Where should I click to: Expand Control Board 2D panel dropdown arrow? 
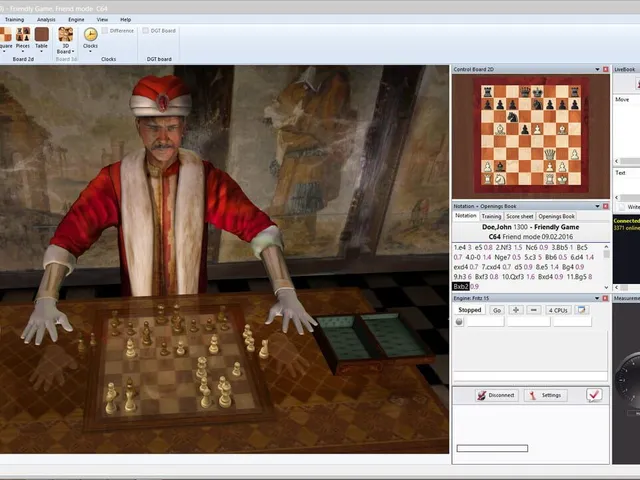click(x=597, y=69)
